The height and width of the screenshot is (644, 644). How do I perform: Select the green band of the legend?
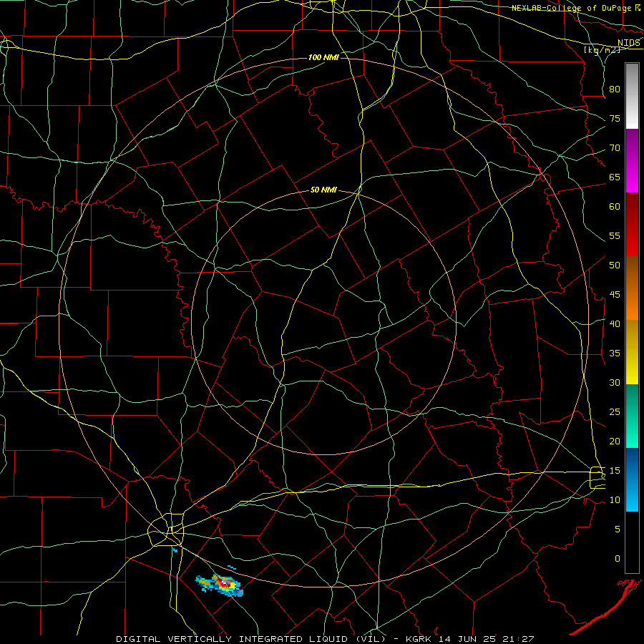click(x=632, y=416)
